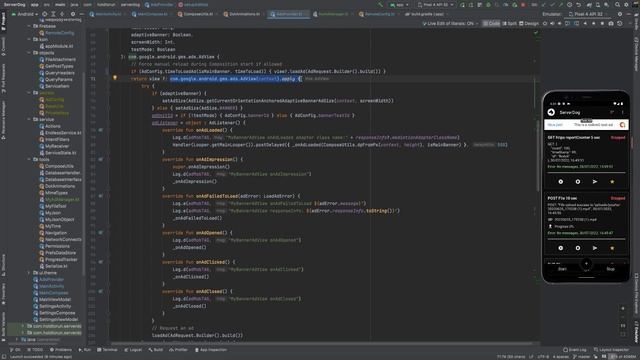This screenshot has width=640, height=360.
Task: Open the App Inspection tool window
Action: (x=211, y=350)
